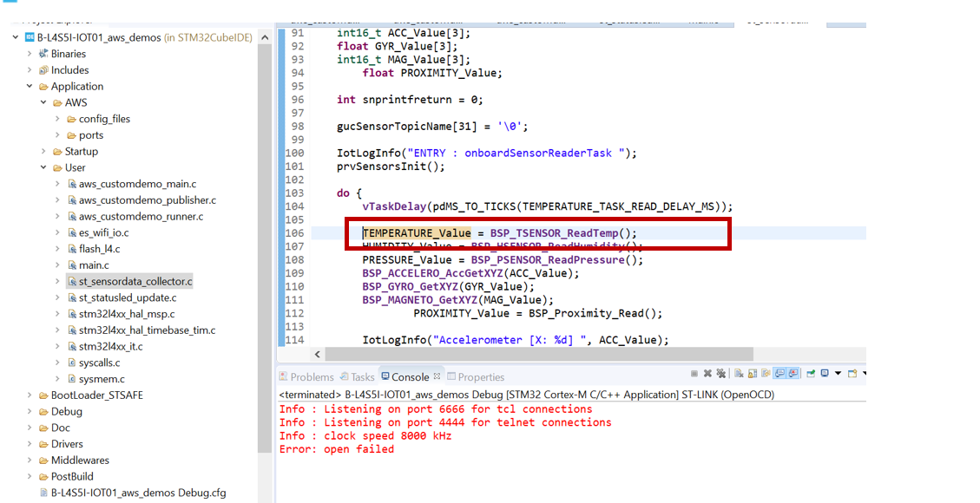Switch to the Tasks tab
This screenshot has height=503, width=980.
357,377
